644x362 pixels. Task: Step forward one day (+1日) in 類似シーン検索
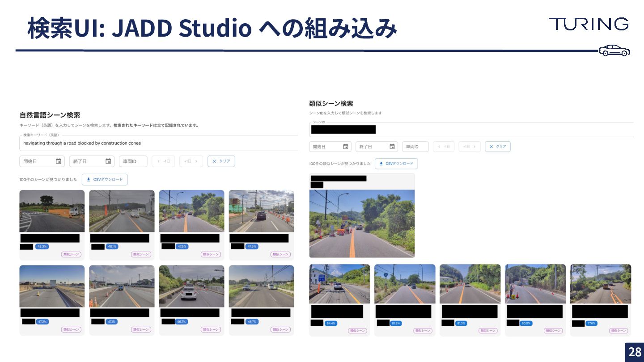tap(470, 147)
